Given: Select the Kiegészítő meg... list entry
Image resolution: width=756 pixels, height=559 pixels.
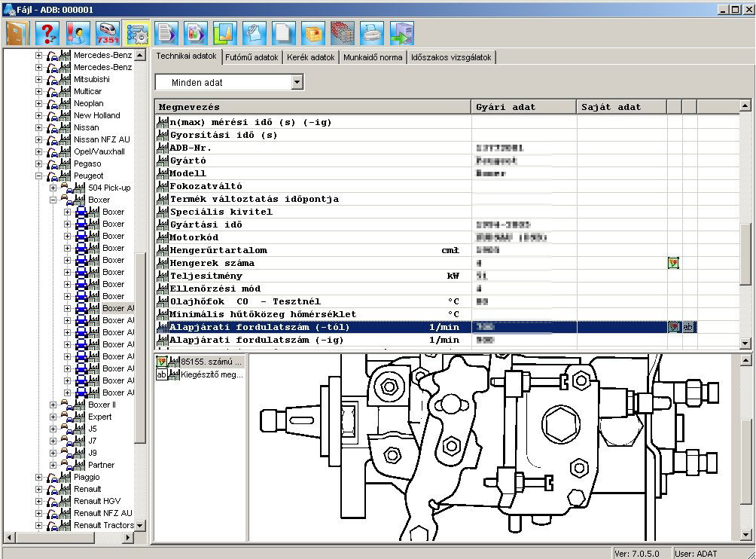Looking at the screenshot, I should pyautogui.click(x=211, y=374).
